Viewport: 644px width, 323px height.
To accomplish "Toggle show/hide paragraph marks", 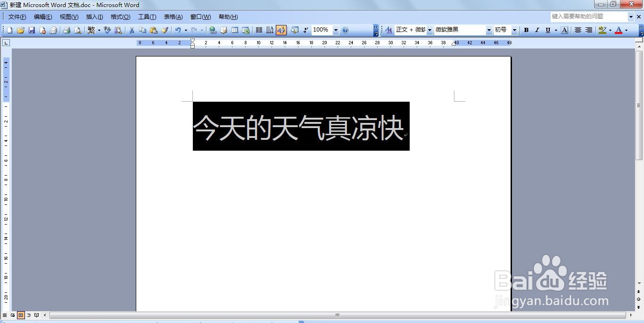I will coord(305,30).
